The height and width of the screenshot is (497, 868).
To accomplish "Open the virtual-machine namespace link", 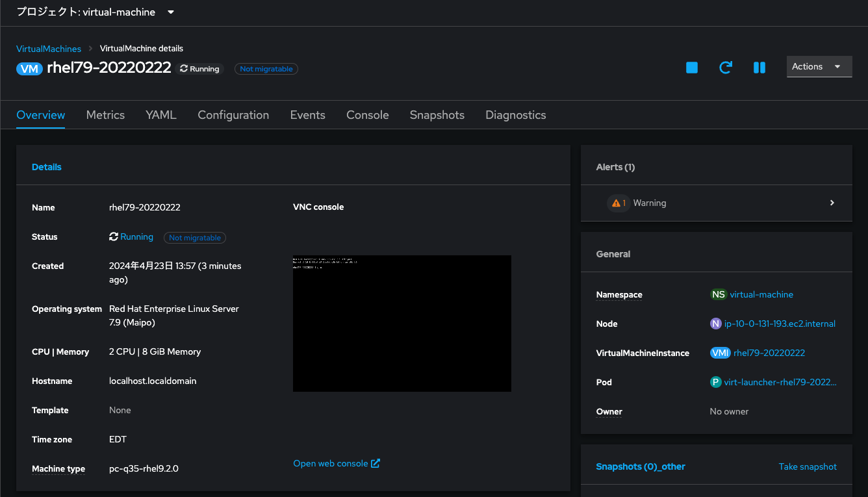I will [761, 294].
